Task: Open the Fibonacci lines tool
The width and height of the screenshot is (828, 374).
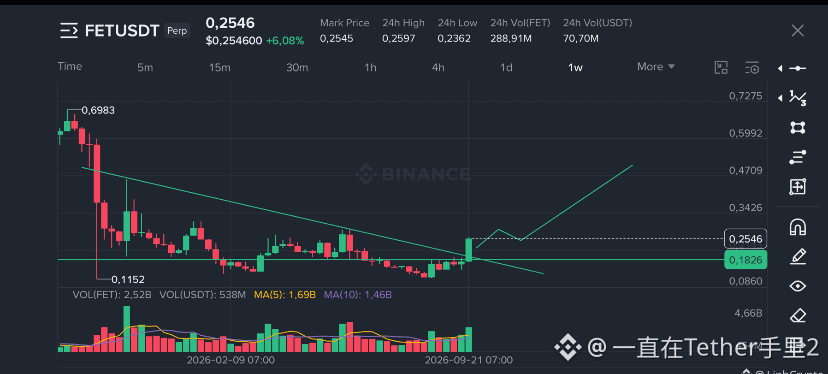Action: coord(797,157)
